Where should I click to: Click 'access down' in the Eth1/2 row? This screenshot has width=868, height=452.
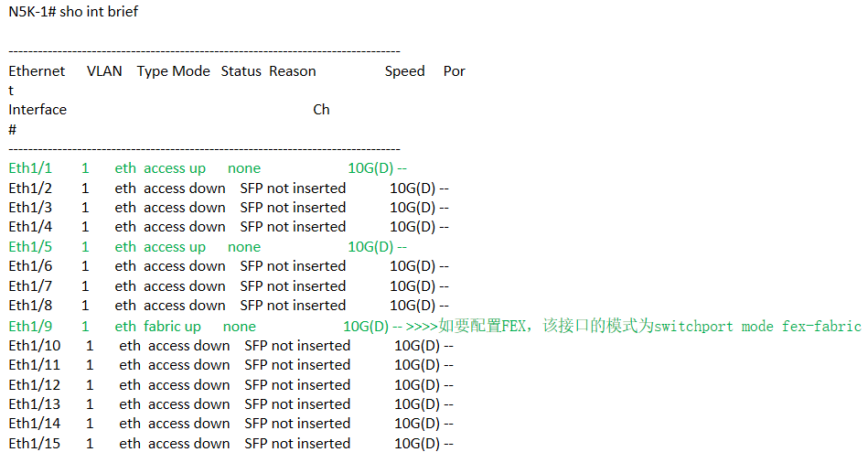coord(185,188)
